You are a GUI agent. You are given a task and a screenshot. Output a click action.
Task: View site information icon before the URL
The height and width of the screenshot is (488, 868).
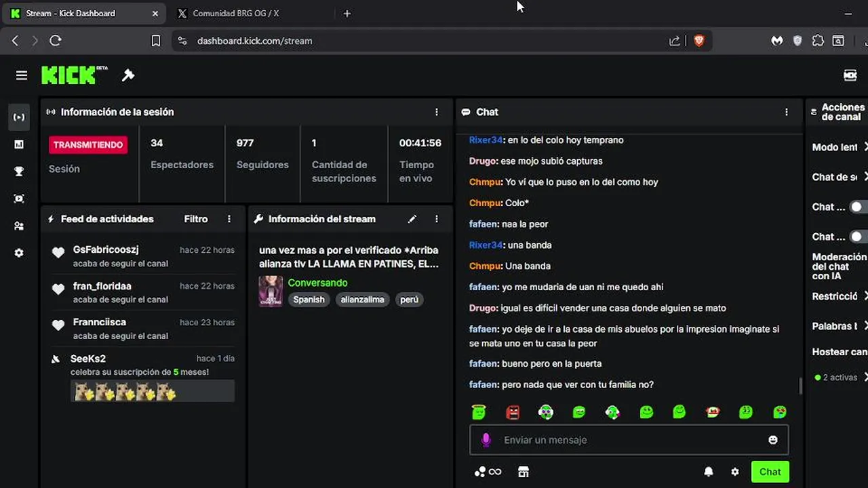point(182,41)
